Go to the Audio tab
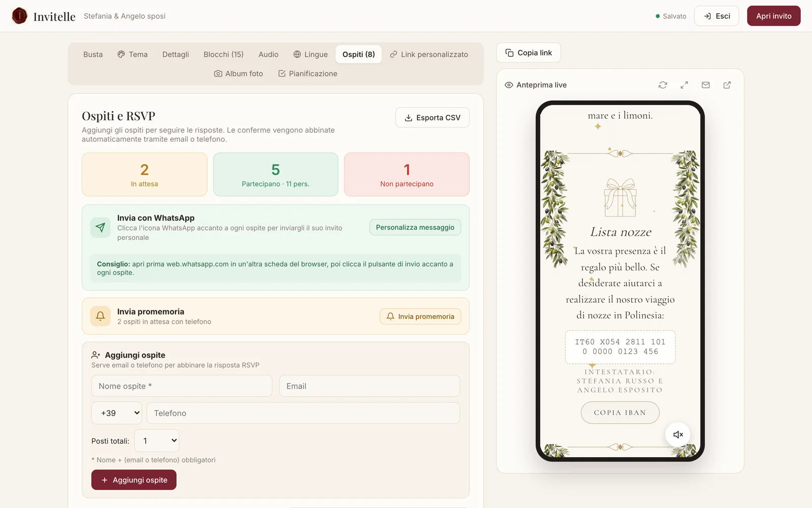The width and height of the screenshot is (812, 508). coord(268,54)
